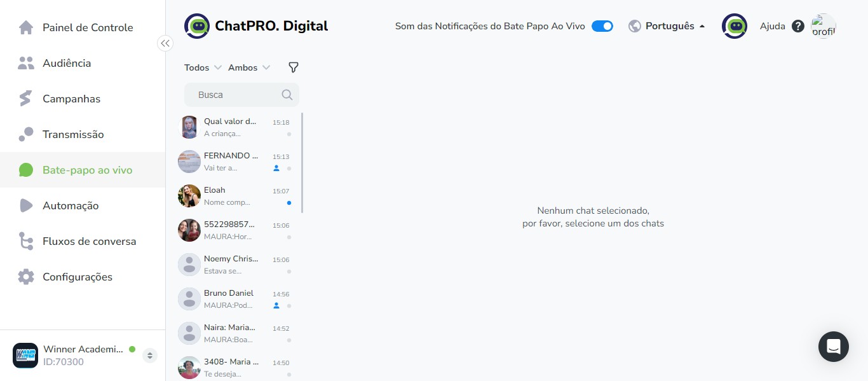868x381 pixels.
Task: Click the Ajuda question mark icon
Action: [798, 27]
